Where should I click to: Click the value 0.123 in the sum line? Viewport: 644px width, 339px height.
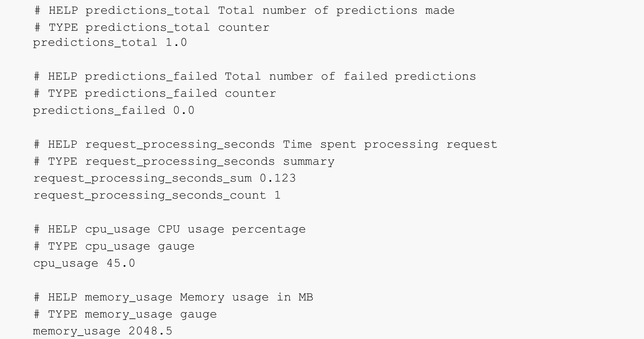click(278, 178)
